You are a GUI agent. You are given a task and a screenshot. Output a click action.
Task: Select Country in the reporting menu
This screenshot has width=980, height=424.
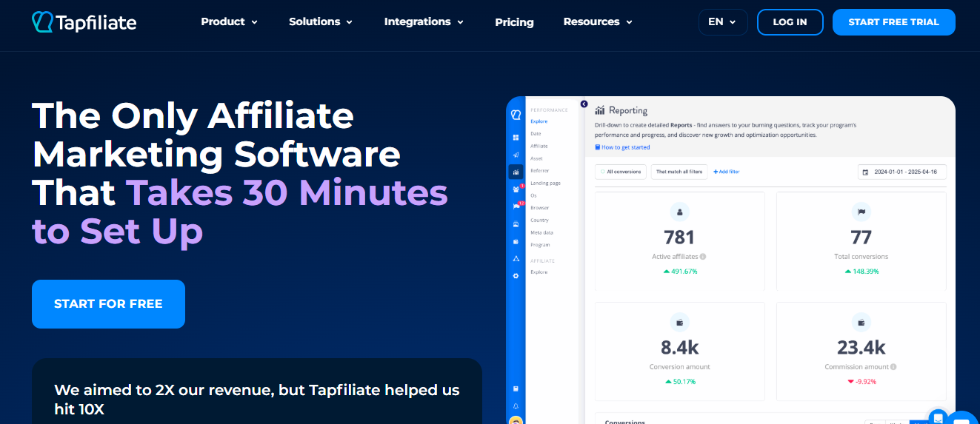pos(539,220)
